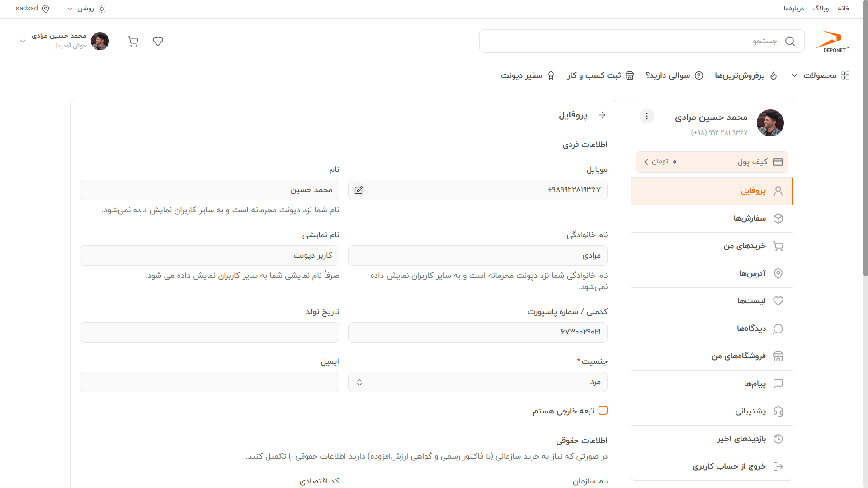This screenshot has width=868, height=488.
Task: Click the خروج از حساب کاربری logout link
Action: point(712,467)
